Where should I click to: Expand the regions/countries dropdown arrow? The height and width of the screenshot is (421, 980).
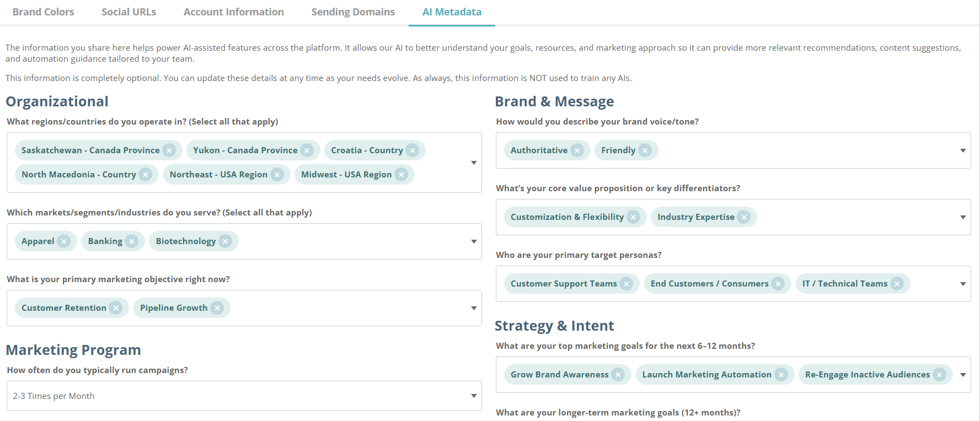(x=474, y=163)
